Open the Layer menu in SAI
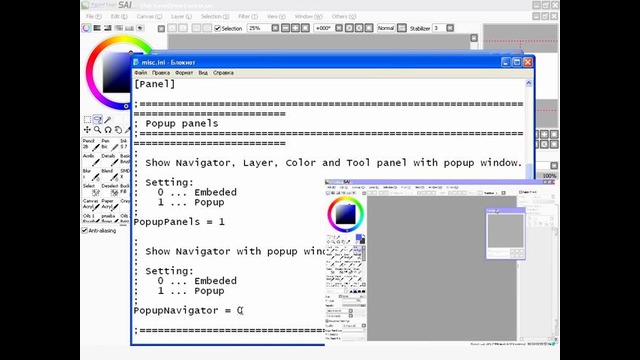 pyautogui.click(x=181, y=16)
